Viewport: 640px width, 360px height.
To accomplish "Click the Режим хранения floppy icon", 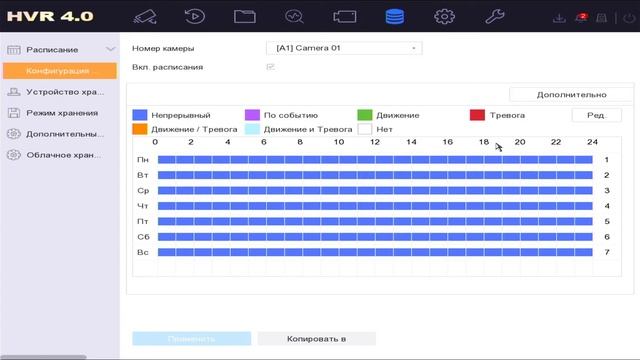I will (x=13, y=113).
